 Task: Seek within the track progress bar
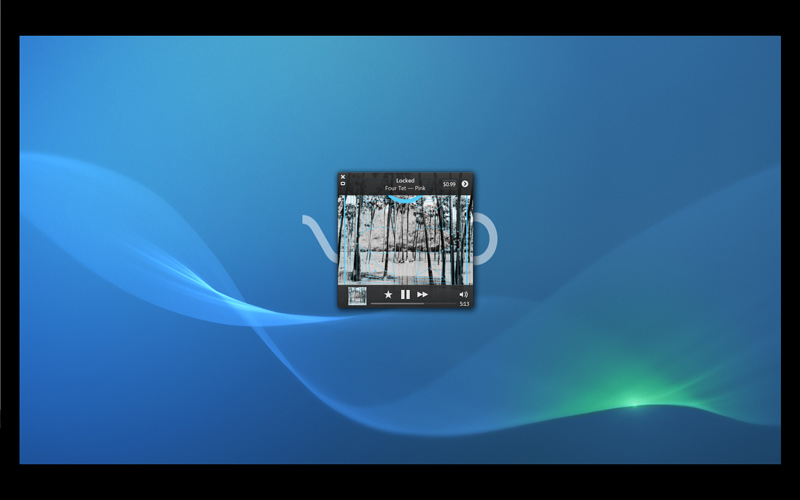click(x=413, y=304)
